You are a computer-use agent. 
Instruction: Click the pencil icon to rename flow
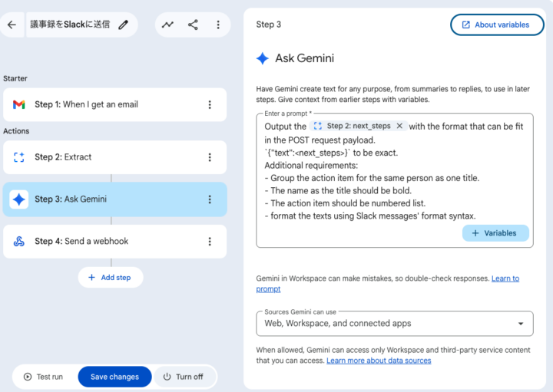(124, 25)
